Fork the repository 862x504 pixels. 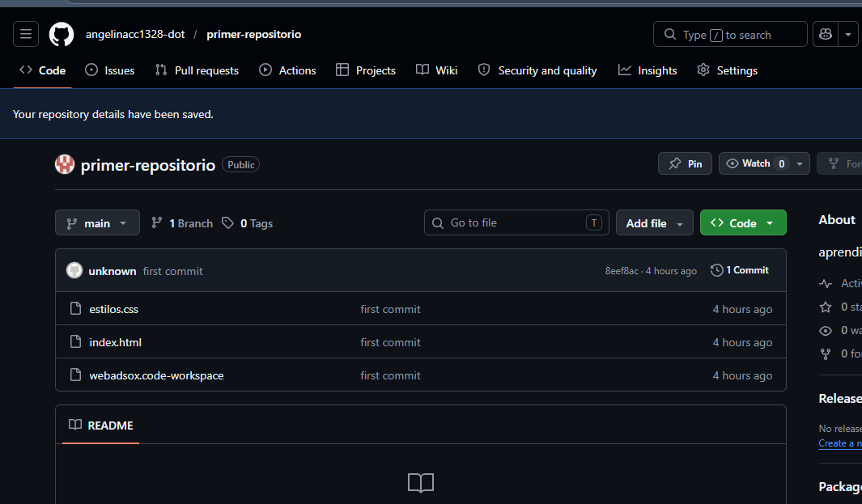click(841, 163)
